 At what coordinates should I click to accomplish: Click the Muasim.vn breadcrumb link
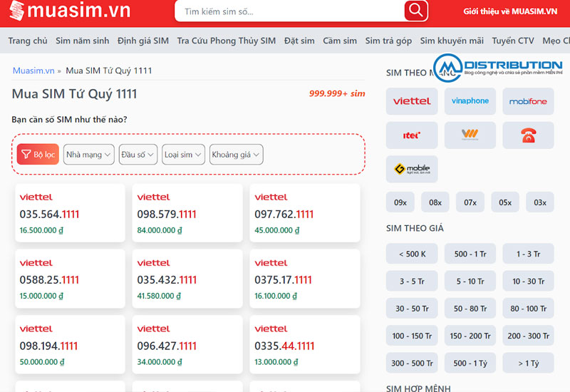(33, 71)
